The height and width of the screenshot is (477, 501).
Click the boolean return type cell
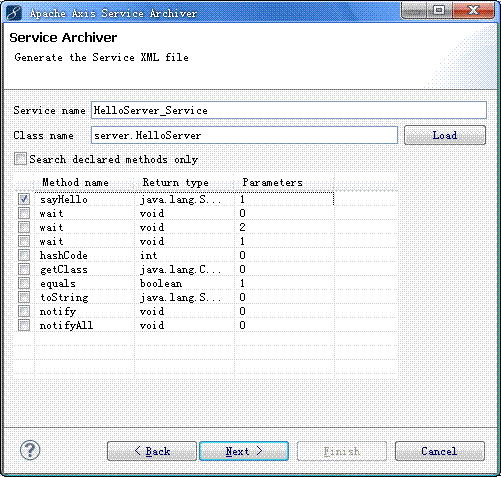click(x=161, y=283)
